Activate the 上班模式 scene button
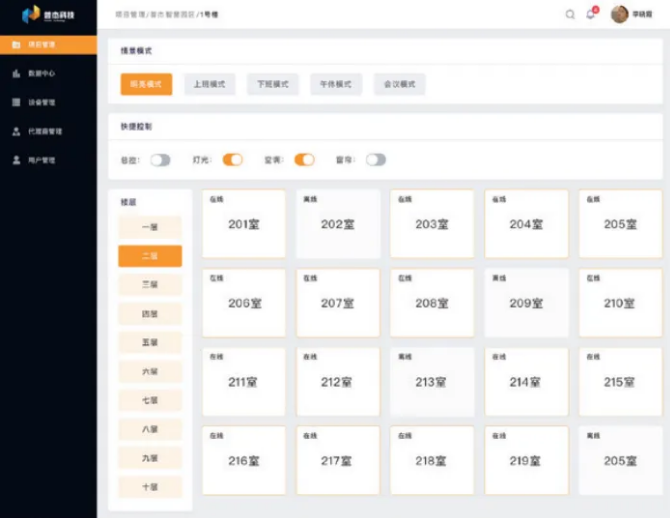Viewport: 670px width, 518px height. coord(209,84)
